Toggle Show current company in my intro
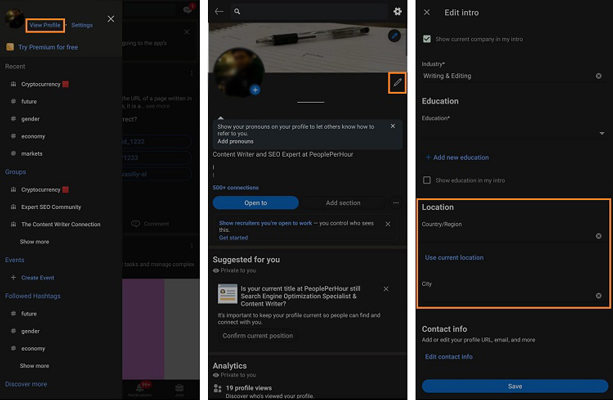The width and height of the screenshot is (613, 400). coord(427,39)
